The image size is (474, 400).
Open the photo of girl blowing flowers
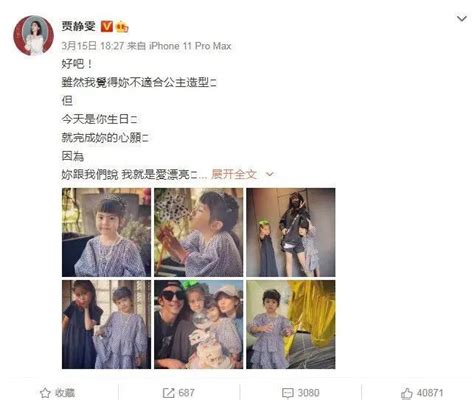199,232
